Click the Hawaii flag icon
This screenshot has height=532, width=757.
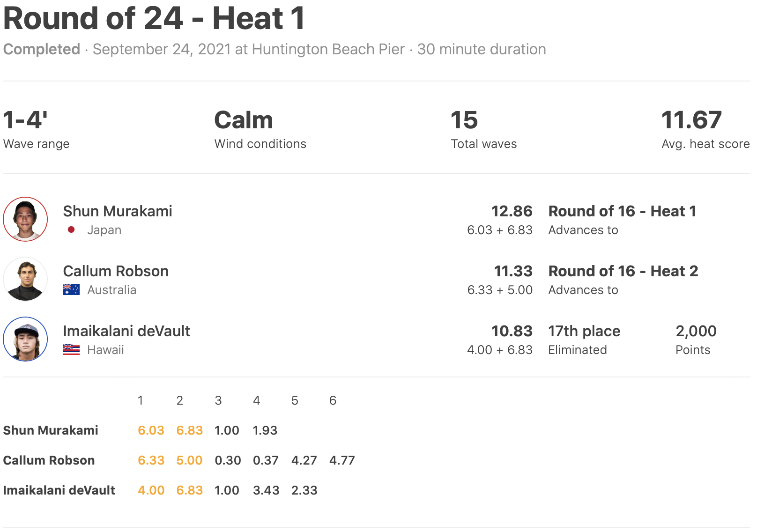[71, 350]
